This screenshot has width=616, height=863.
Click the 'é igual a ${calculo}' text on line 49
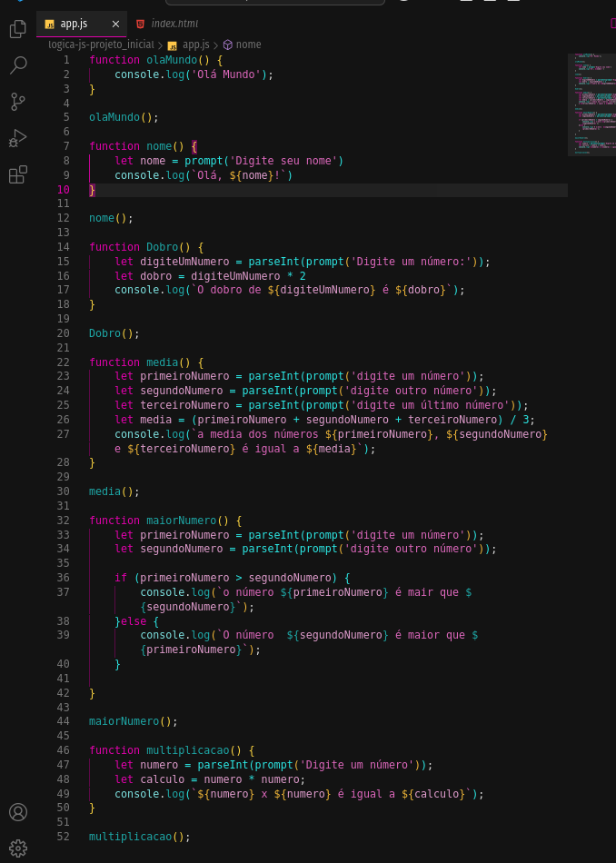click(x=401, y=794)
